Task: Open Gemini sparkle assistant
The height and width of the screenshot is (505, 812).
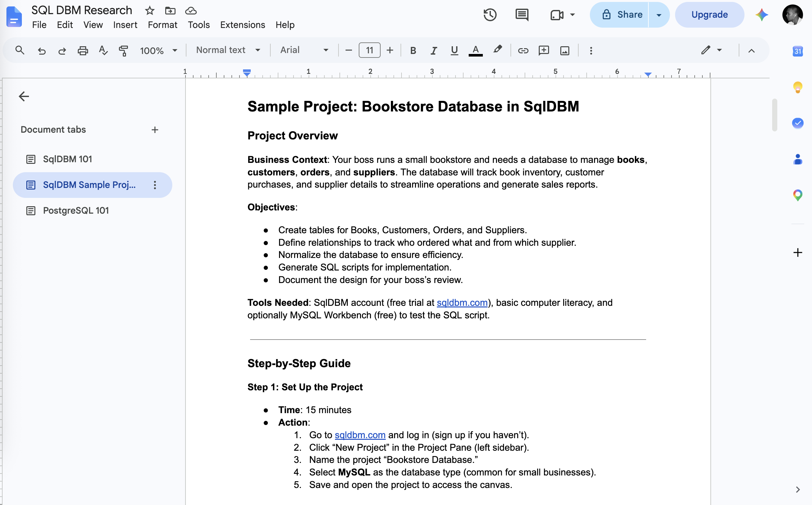Action: point(762,15)
